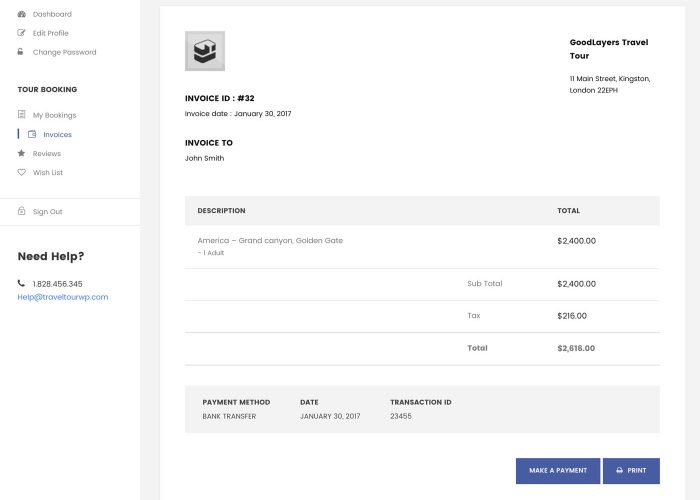Click the BANK TRANSFER payment method value
Screen dimensions: 700x500
pos(229,416)
